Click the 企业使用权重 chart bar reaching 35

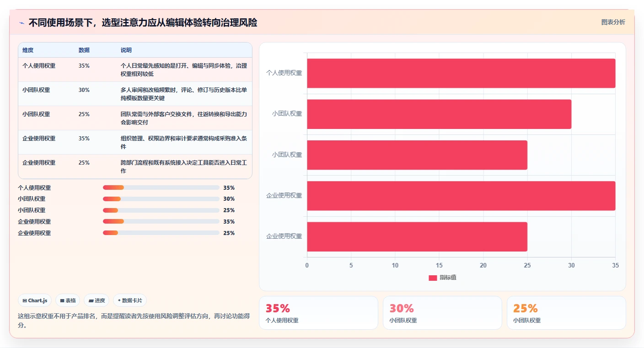[461, 196]
